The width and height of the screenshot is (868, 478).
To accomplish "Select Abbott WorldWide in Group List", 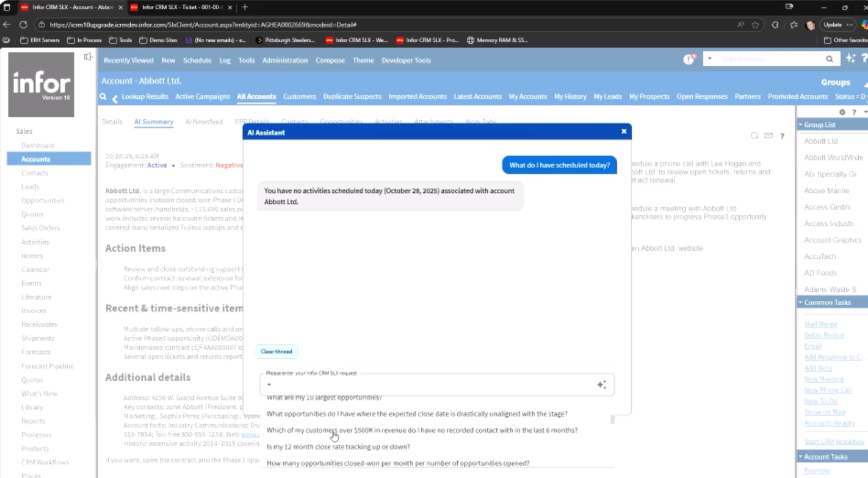I will [x=833, y=158].
